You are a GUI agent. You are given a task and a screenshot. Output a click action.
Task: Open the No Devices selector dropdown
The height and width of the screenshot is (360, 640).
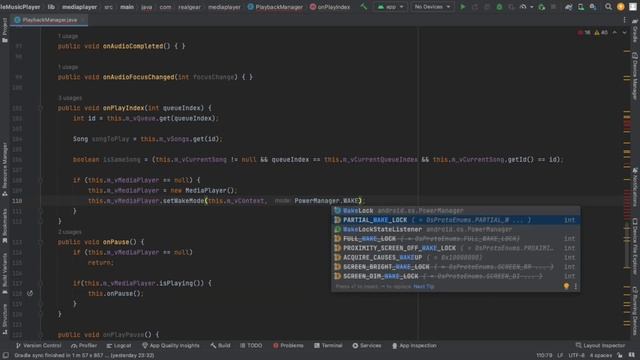[x=432, y=7]
